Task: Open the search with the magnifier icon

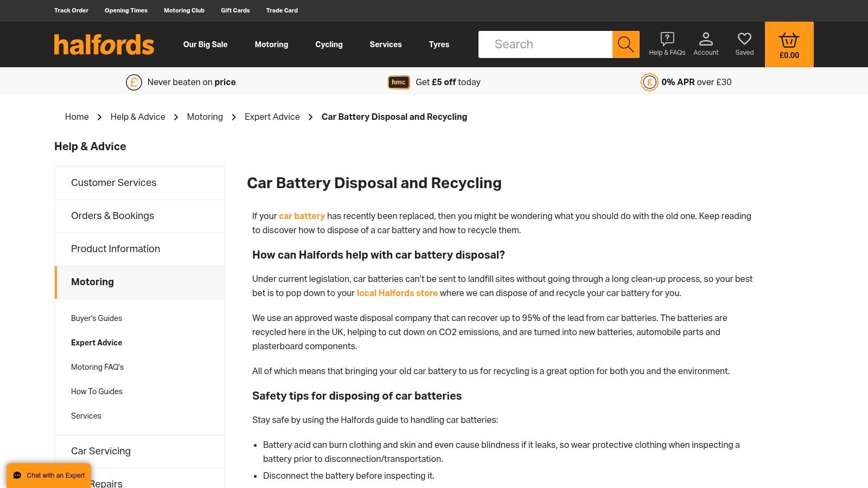Action: click(626, 44)
